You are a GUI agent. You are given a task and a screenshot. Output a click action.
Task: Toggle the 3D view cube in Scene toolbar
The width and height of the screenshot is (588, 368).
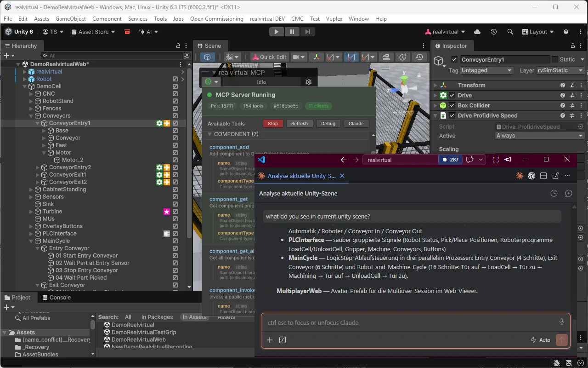tap(208, 57)
